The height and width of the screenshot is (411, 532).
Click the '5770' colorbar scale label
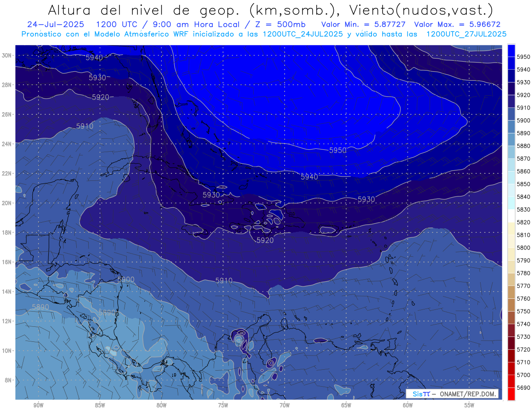(x=523, y=286)
